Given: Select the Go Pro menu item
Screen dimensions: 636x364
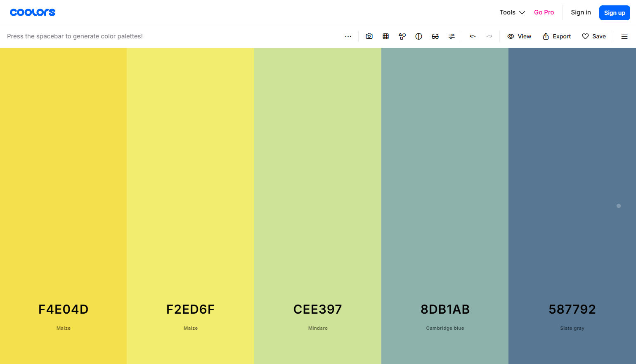Looking at the screenshot, I should click(x=544, y=12).
